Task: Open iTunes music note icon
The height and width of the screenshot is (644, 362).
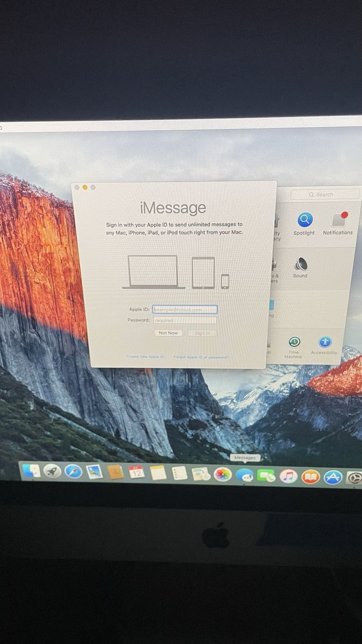Action: [289, 476]
